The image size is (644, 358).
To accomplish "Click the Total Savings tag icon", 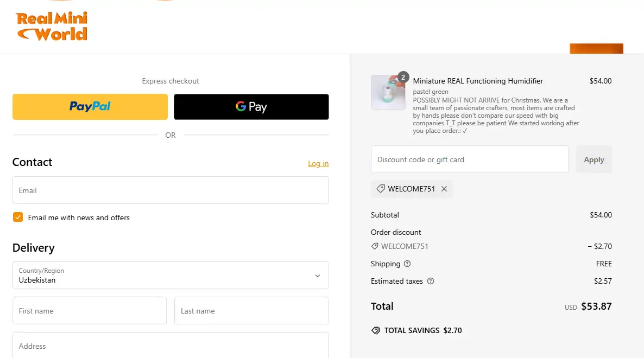I will click(x=375, y=330).
